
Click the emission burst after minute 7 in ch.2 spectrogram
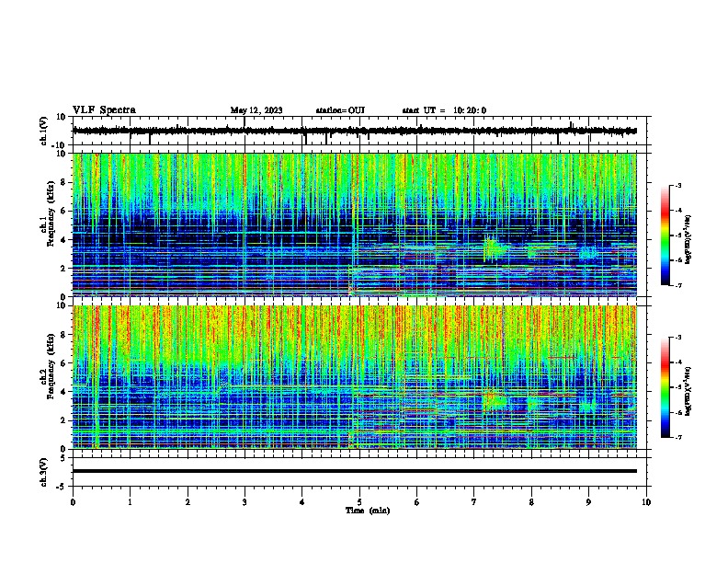[495, 401]
